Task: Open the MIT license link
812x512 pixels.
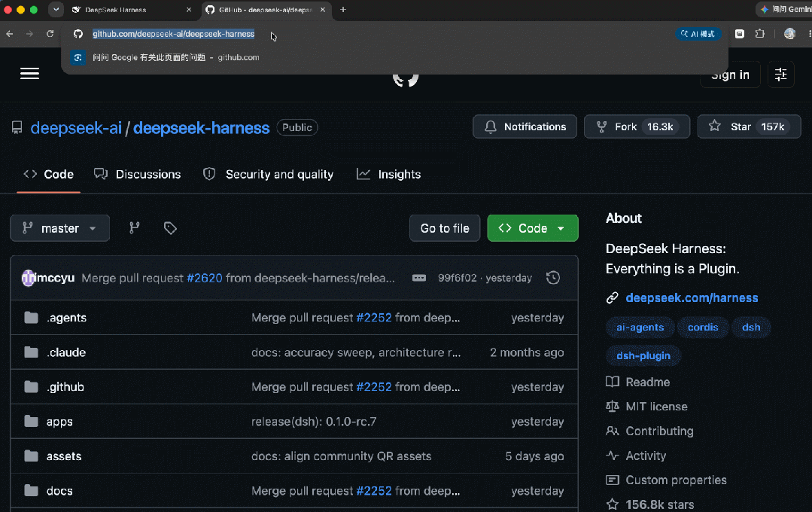Action: coord(646,407)
